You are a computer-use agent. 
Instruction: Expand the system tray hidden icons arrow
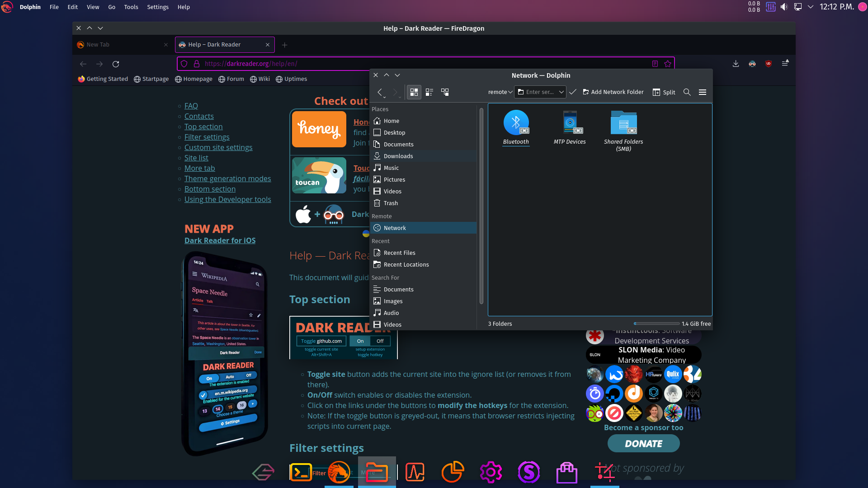click(x=811, y=7)
